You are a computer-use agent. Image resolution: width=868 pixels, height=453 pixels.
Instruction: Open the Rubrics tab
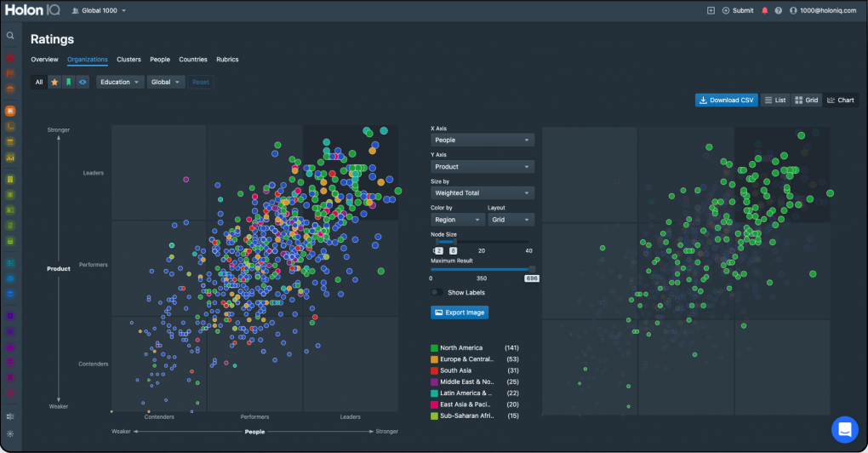tap(227, 60)
